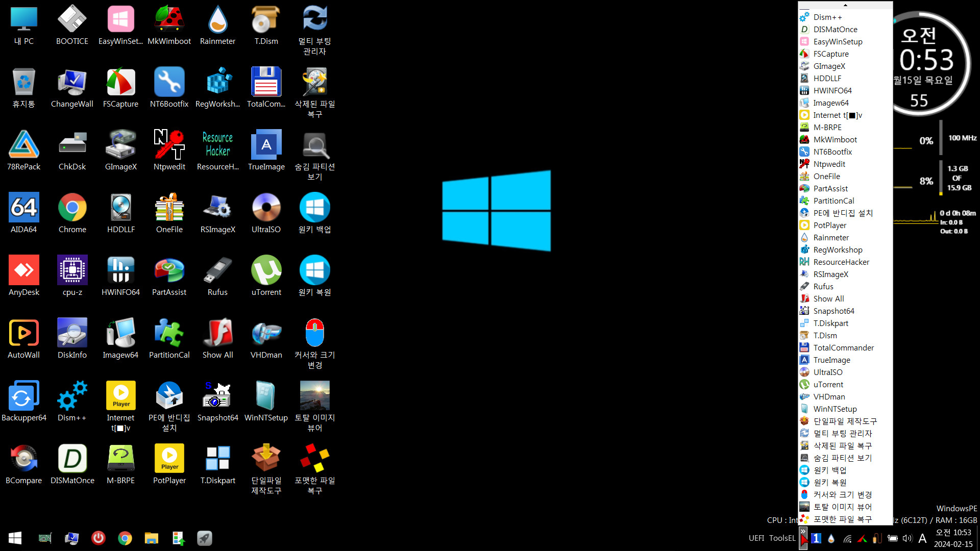This screenshot has height=551, width=980.
Task: Click the Rainmeter droplet tray icon
Action: point(831,538)
